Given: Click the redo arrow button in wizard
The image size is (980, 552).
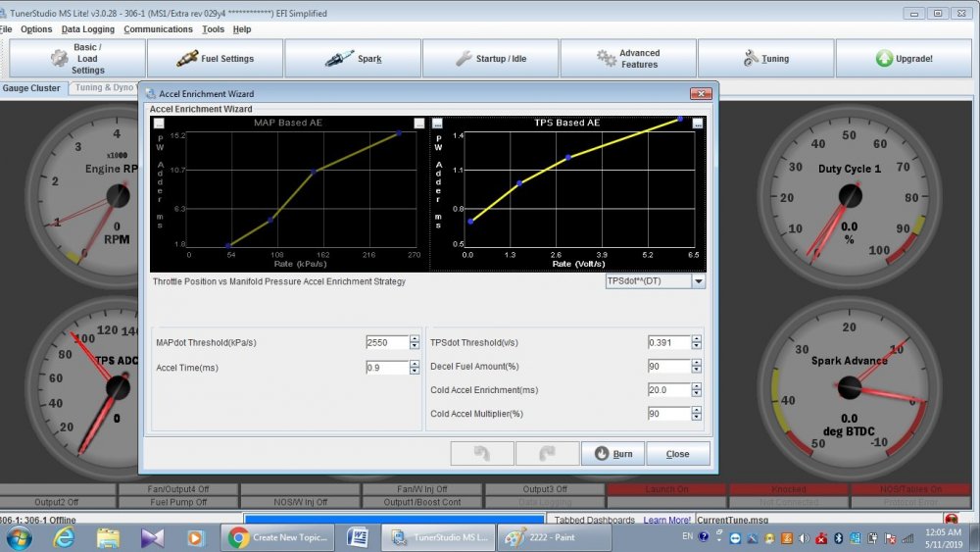Looking at the screenshot, I should (x=547, y=453).
